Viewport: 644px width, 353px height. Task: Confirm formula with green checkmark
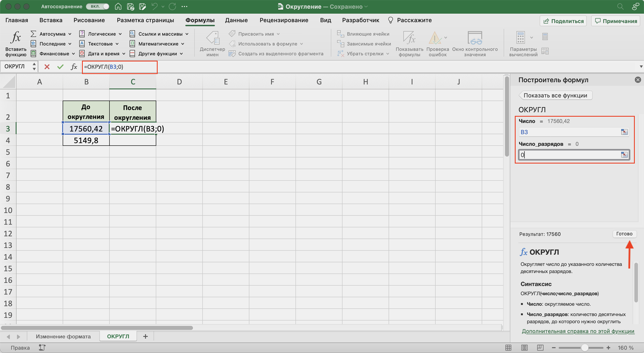pos(60,67)
